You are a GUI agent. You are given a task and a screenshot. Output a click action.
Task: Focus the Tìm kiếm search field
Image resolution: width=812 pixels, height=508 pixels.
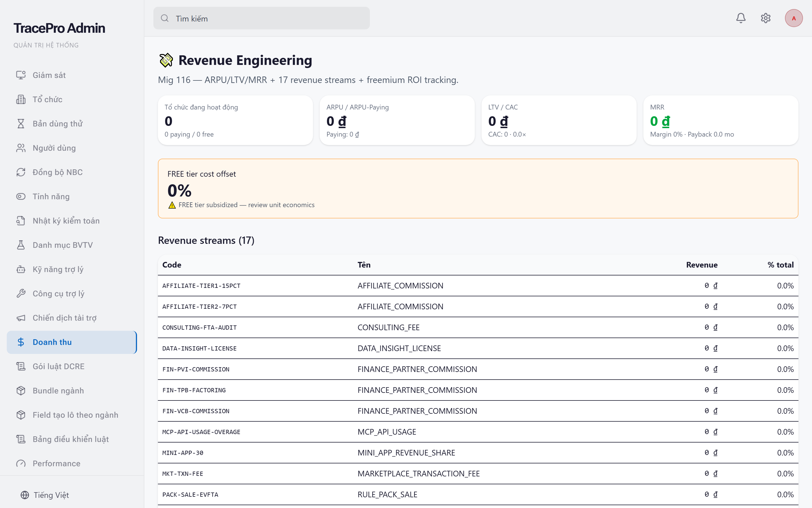coord(261,18)
